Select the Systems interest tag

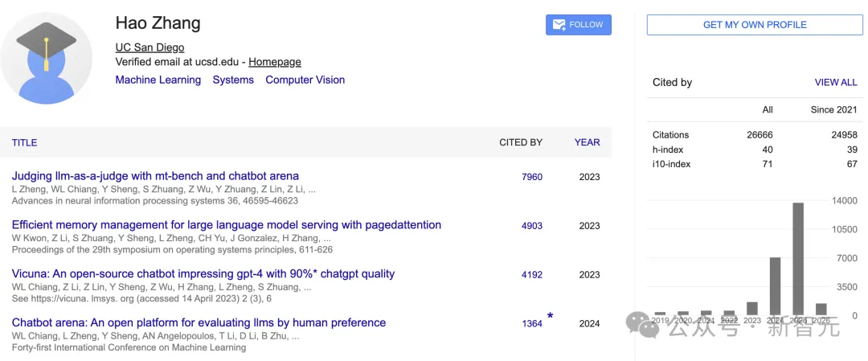click(x=233, y=80)
